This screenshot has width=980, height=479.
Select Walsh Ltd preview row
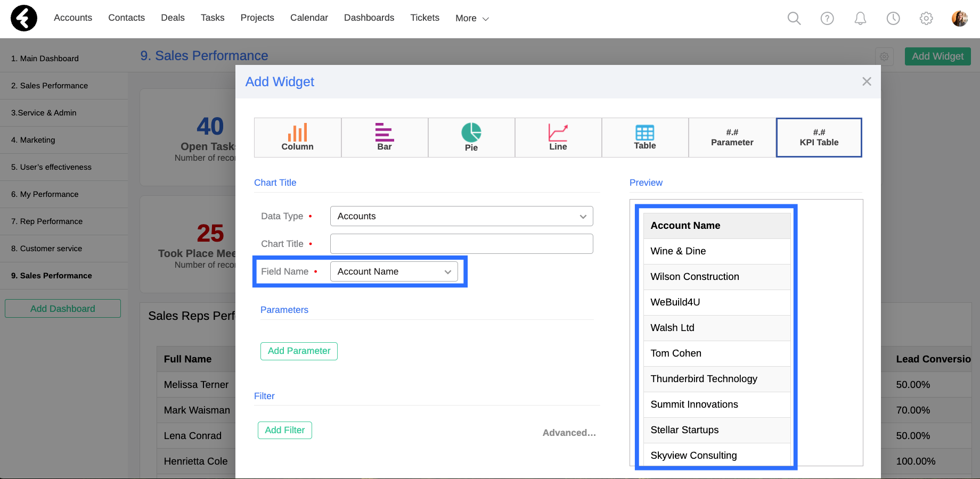pyautogui.click(x=717, y=328)
